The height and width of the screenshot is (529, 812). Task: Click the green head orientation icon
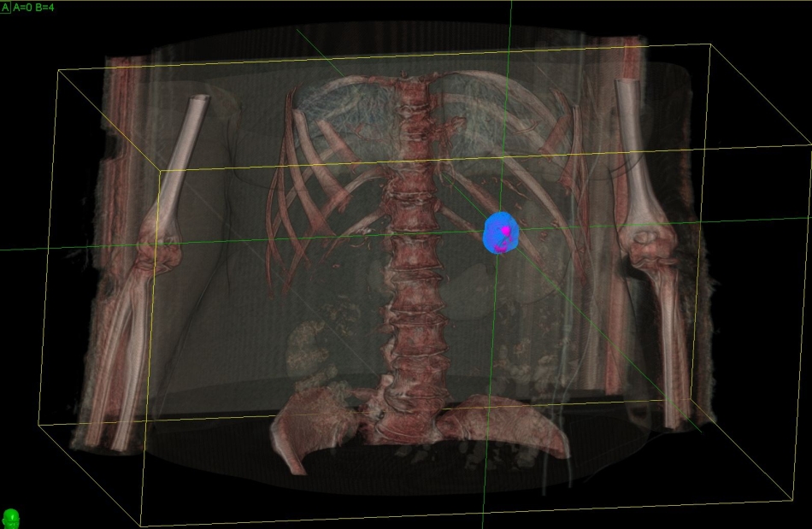point(11,519)
